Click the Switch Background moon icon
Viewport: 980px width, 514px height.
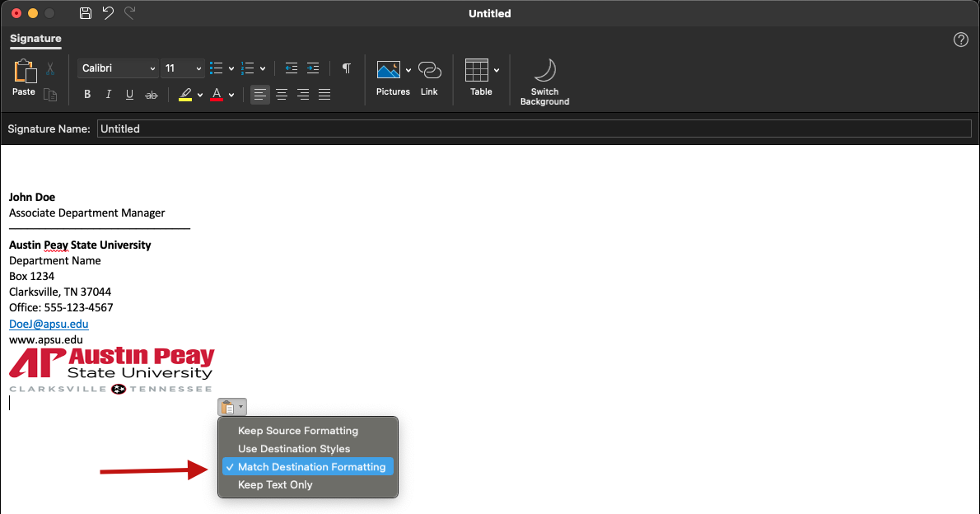544,71
